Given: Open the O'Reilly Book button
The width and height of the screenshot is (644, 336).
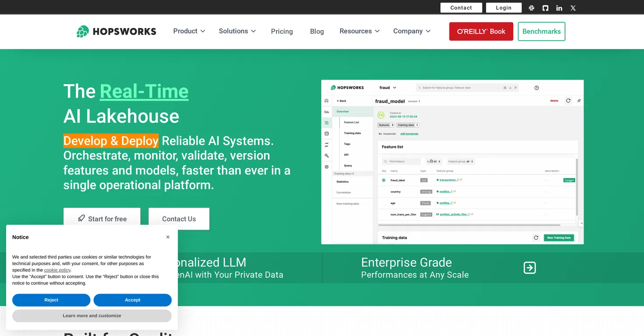Looking at the screenshot, I should (x=481, y=31).
